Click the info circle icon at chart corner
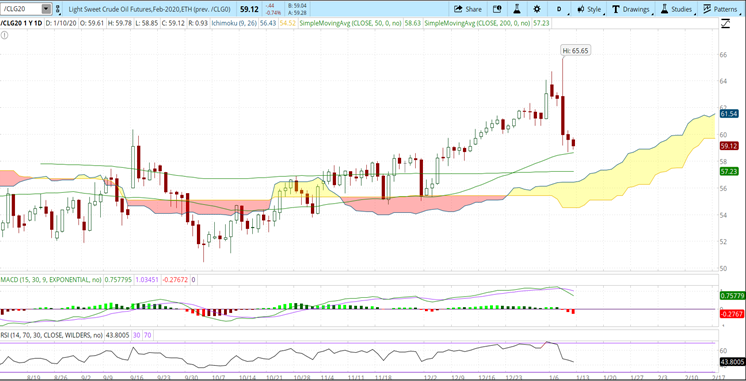The width and height of the screenshot is (746, 381). click(x=4, y=35)
